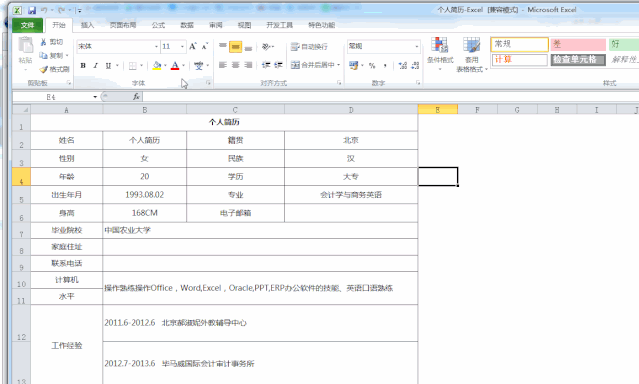Open the Conditional Formatting icon
This screenshot has height=384, width=639.
pos(440,44)
